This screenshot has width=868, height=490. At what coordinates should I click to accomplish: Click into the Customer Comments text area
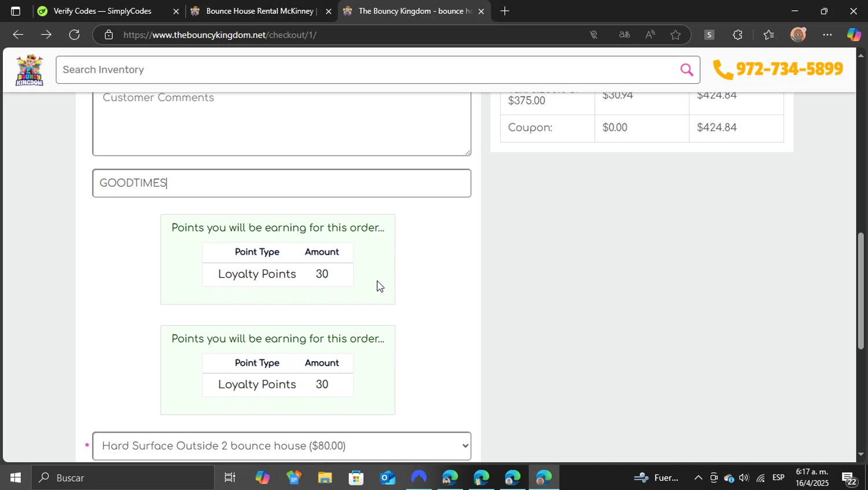click(282, 123)
